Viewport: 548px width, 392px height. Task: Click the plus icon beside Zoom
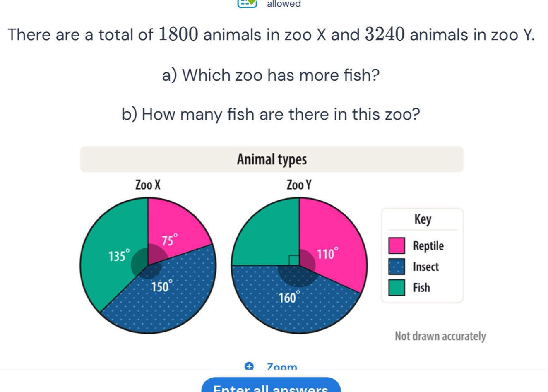248,366
